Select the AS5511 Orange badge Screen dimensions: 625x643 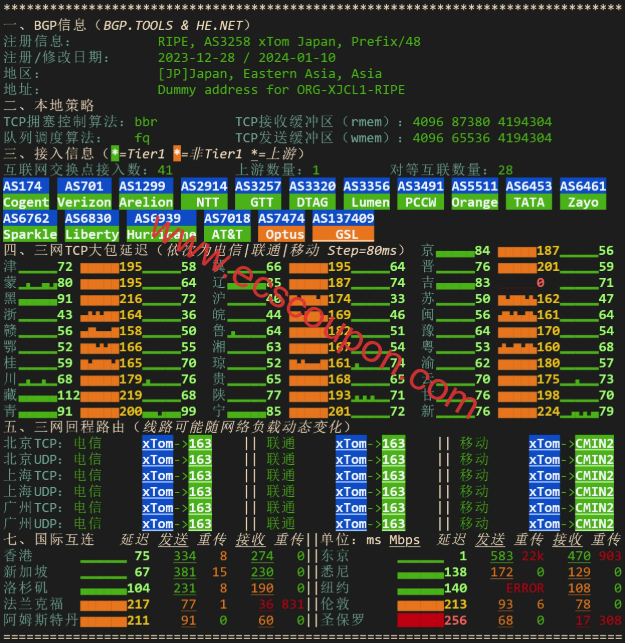474,194
